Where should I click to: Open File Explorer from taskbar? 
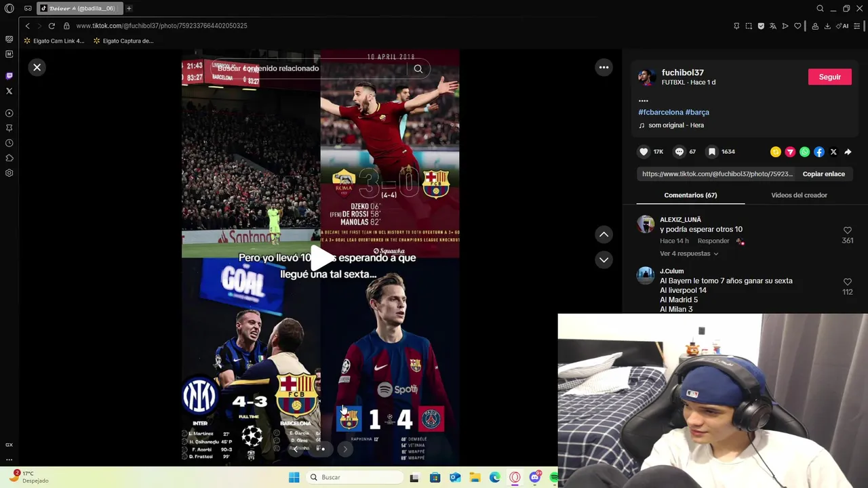[x=475, y=477]
